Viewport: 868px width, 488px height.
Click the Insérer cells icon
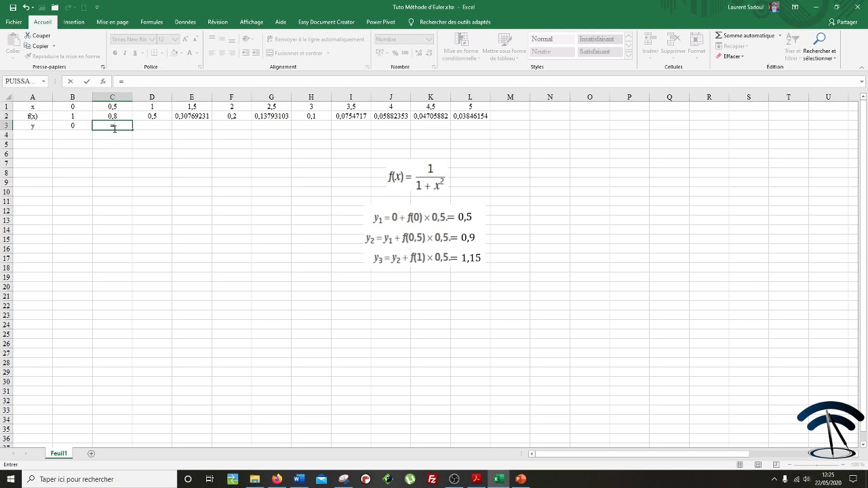pos(650,43)
